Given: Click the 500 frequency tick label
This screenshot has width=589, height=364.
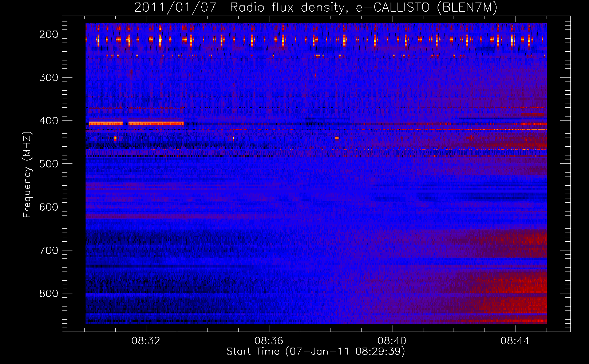Looking at the screenshot, I should click(49, 164).
